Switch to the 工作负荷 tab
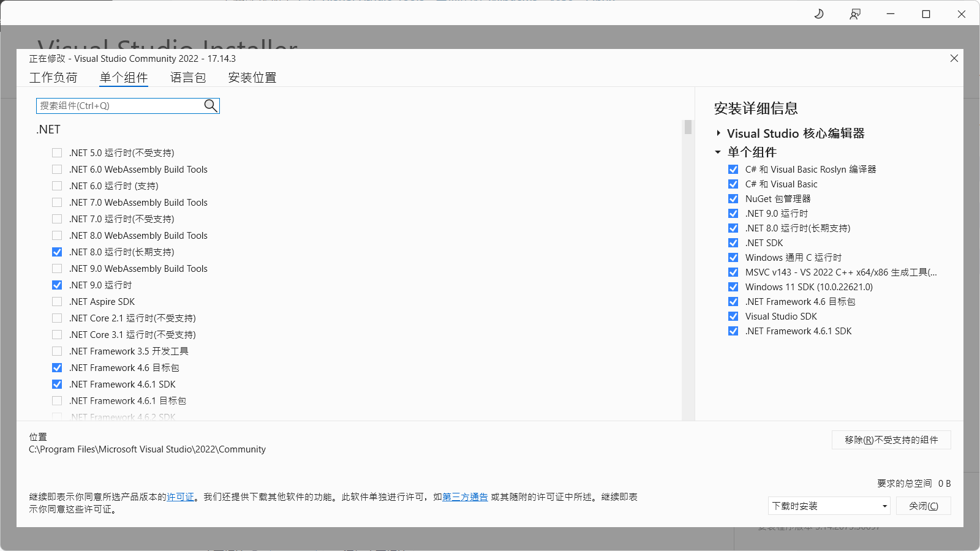This screenshot has width=980, height=551. [53, 78]
